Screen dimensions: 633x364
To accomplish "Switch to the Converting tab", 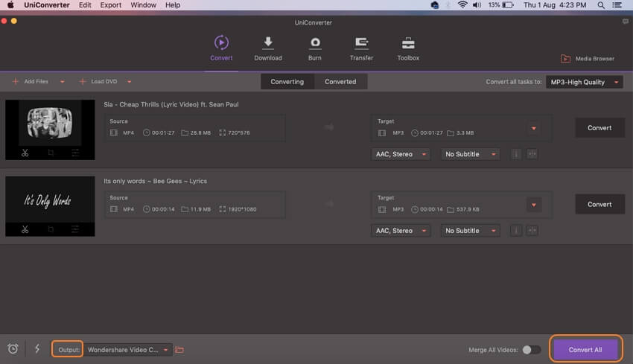I will click(x=287, y=82).
